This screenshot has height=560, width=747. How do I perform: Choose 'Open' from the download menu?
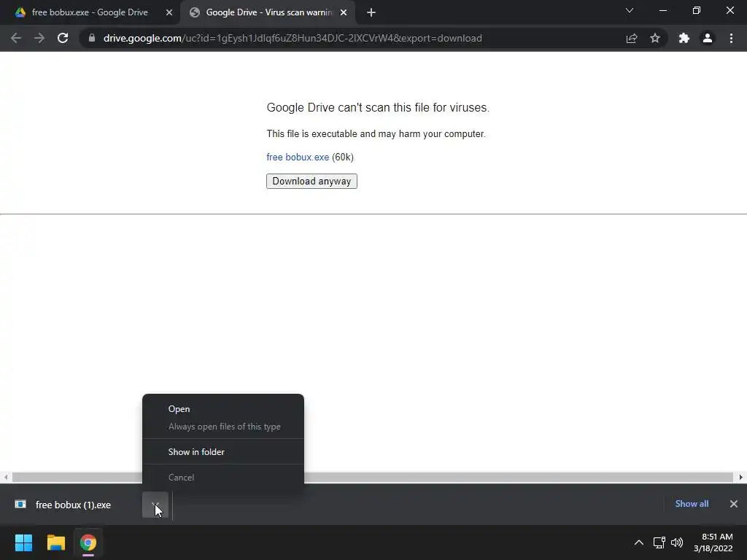[x=223, y=409]
